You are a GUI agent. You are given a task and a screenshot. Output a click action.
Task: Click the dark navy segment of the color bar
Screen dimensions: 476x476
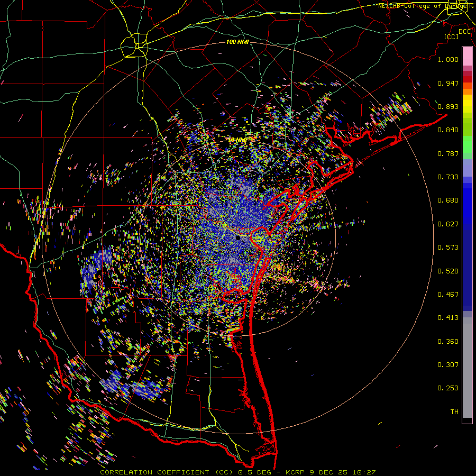(x=467, y=270)
